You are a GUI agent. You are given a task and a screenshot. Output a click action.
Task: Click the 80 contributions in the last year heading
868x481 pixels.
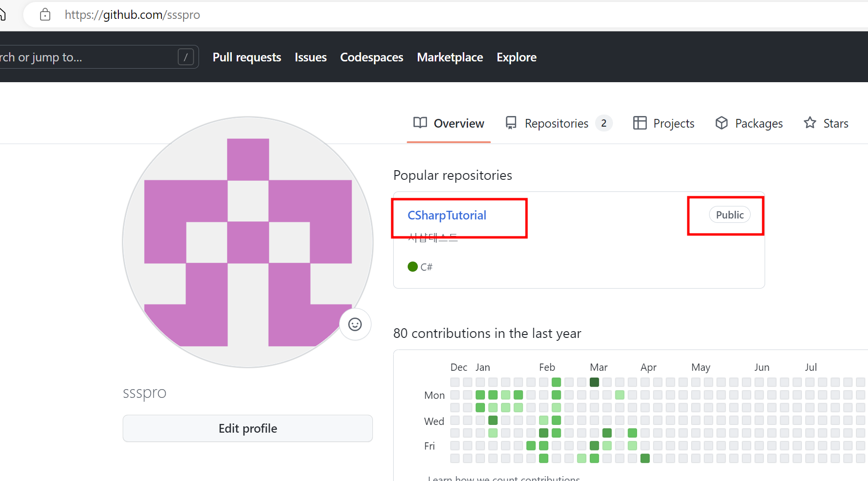[x=487, y=334]
